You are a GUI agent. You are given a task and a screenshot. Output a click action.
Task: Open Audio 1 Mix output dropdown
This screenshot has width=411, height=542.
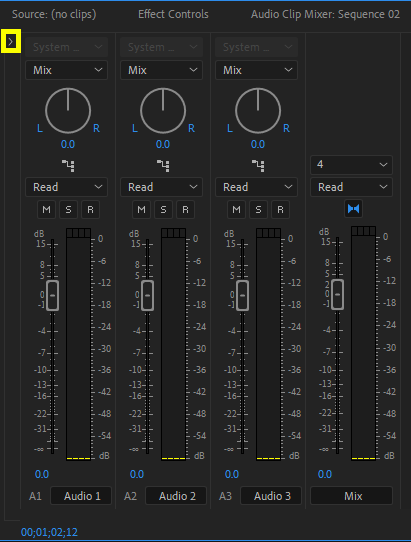click(66, 70)
